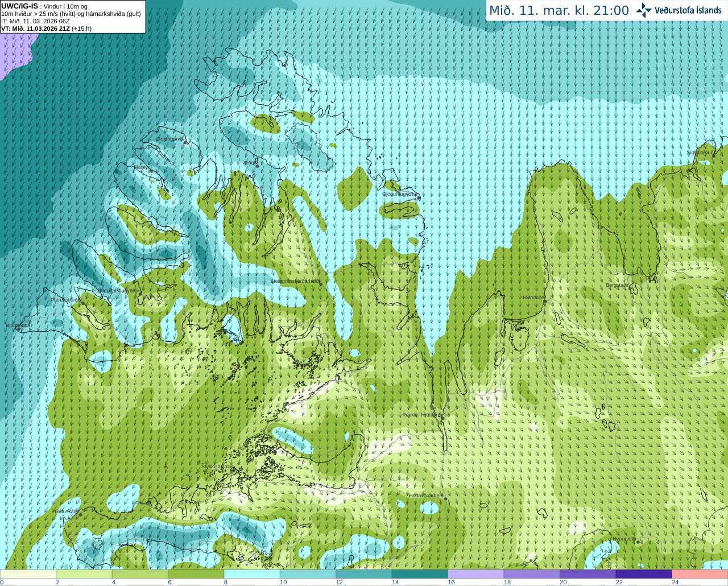
Task: Click the Gufuskálar station dot
Action: click(x=80, y=514)
